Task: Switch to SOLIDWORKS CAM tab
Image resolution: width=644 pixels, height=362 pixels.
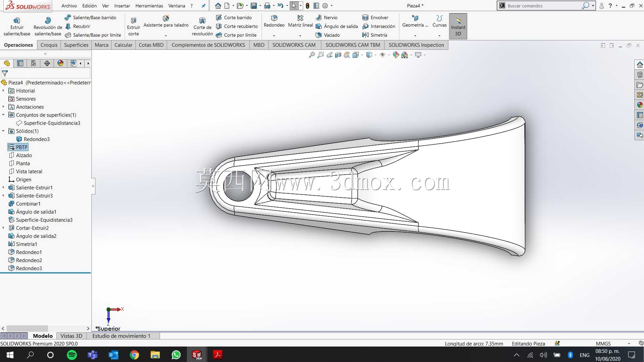Action: tap(294, 45)
